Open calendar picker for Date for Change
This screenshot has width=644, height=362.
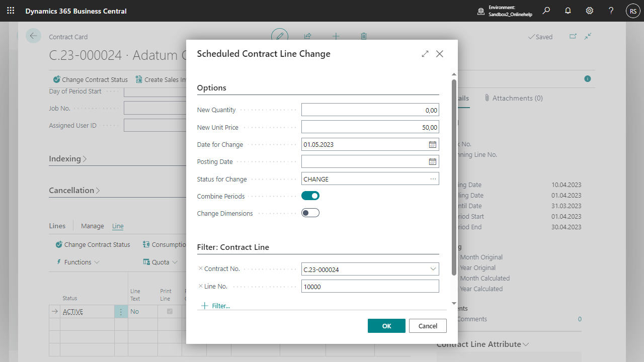(x=432, y=145)
